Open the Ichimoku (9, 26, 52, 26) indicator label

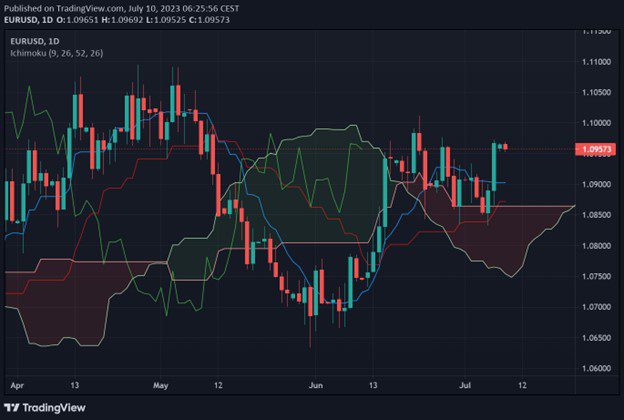(x=57, y=53)
